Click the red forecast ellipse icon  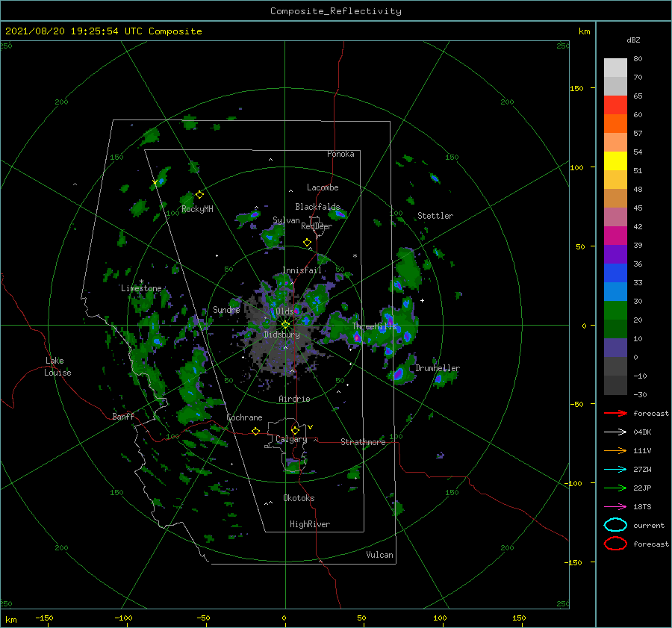point(615,544)
